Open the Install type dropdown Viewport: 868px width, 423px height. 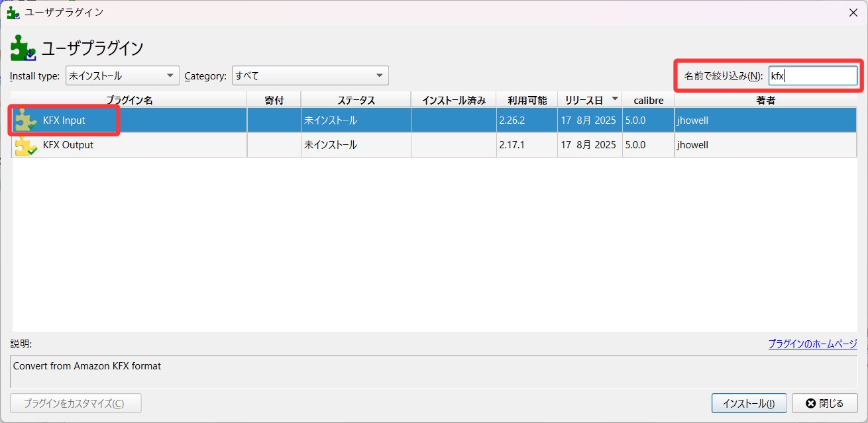[122, 75]
